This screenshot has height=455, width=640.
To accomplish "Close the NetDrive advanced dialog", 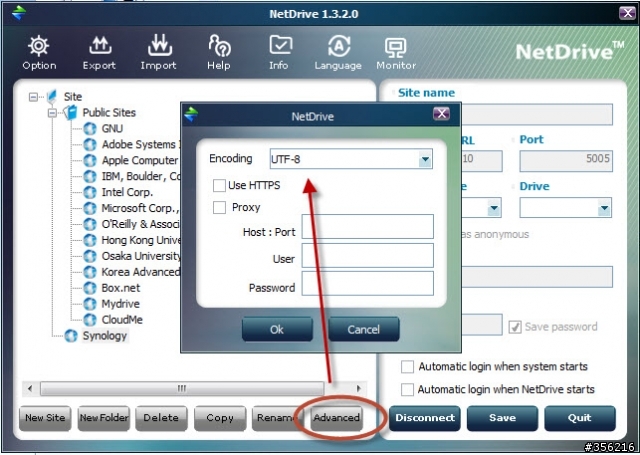I will (x=441, y=113).
